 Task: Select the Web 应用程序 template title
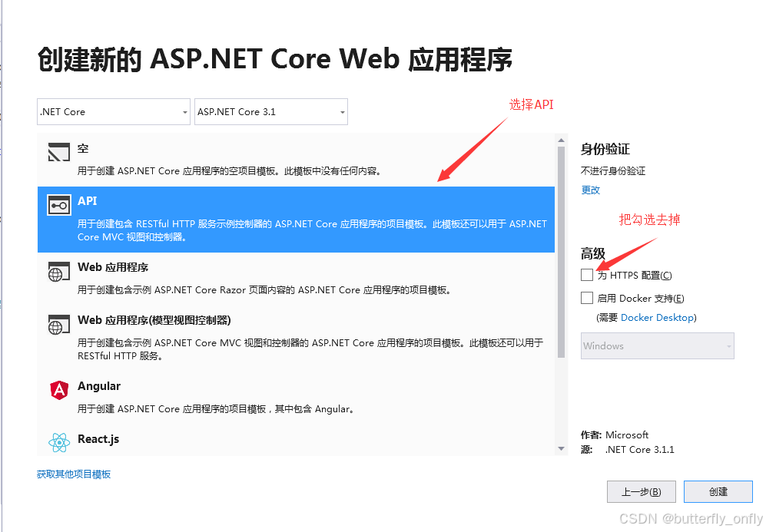[113, 267]
